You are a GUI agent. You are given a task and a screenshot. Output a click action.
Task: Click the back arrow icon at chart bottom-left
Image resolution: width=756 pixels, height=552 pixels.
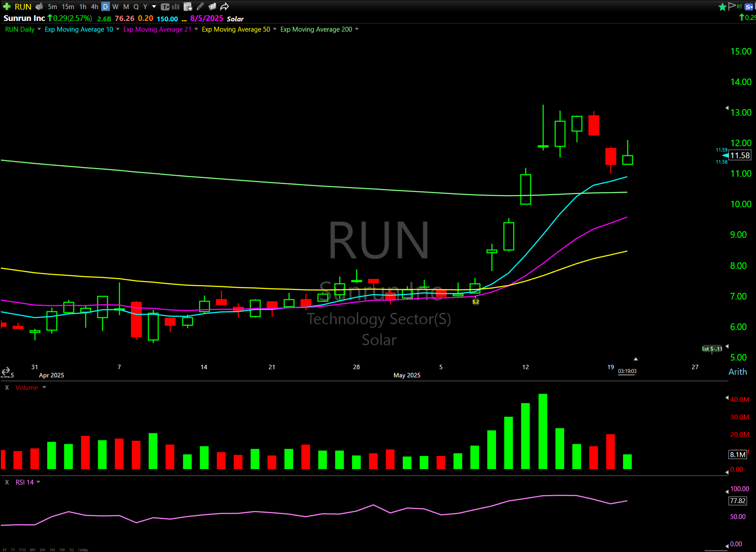pos(6,371)
